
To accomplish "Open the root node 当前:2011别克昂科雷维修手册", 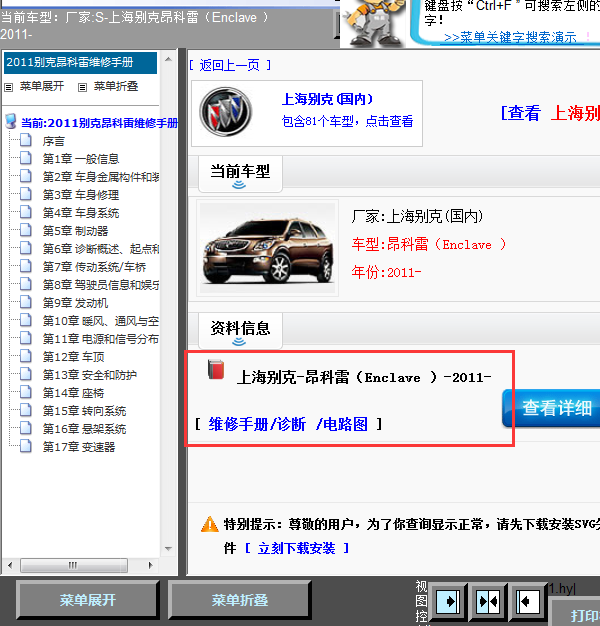I will 99,123.
